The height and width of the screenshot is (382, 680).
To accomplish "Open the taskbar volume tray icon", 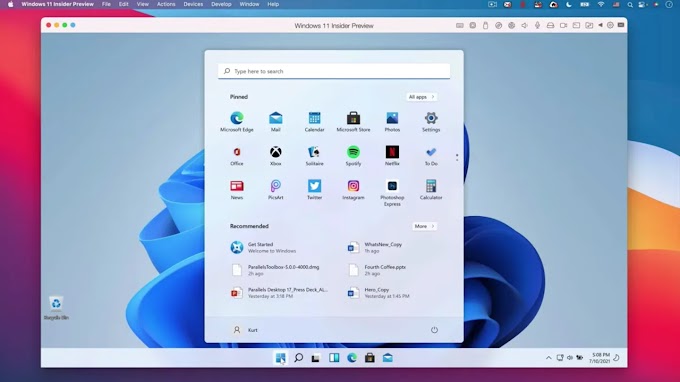I will 569,358.
